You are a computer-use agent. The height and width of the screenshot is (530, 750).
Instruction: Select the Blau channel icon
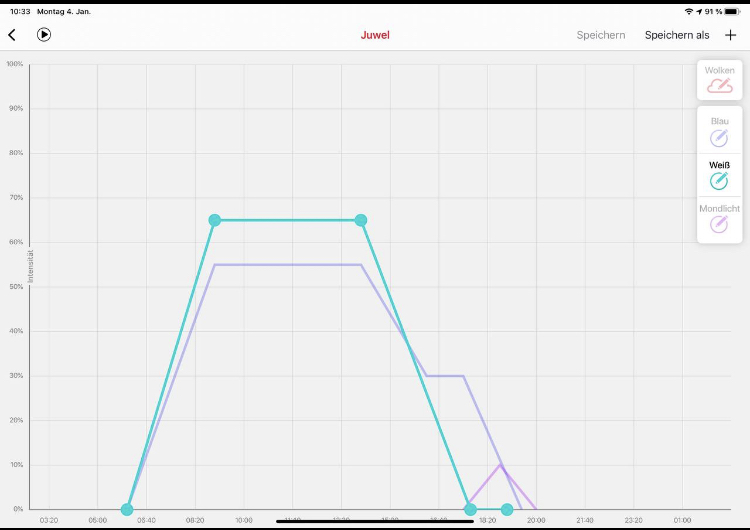pyautogui.click(x=719, y=137)
